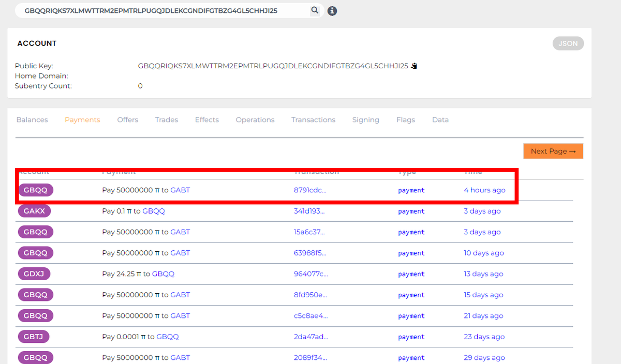Click GBQQ badge in 15 days ago row
The height and width of the screenshot is (364, 621).
pos(36,295)
